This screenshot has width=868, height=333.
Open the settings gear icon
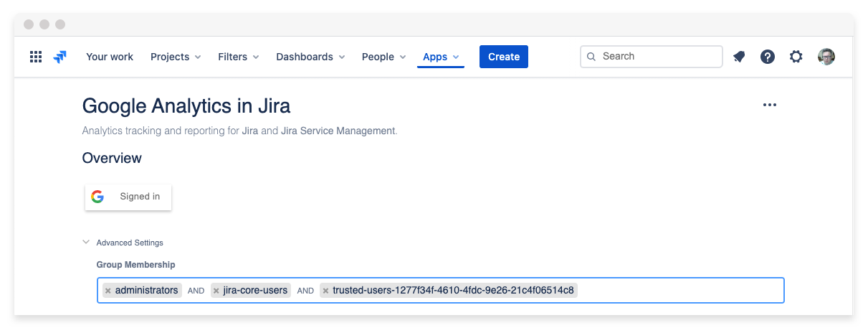(796, 57)
